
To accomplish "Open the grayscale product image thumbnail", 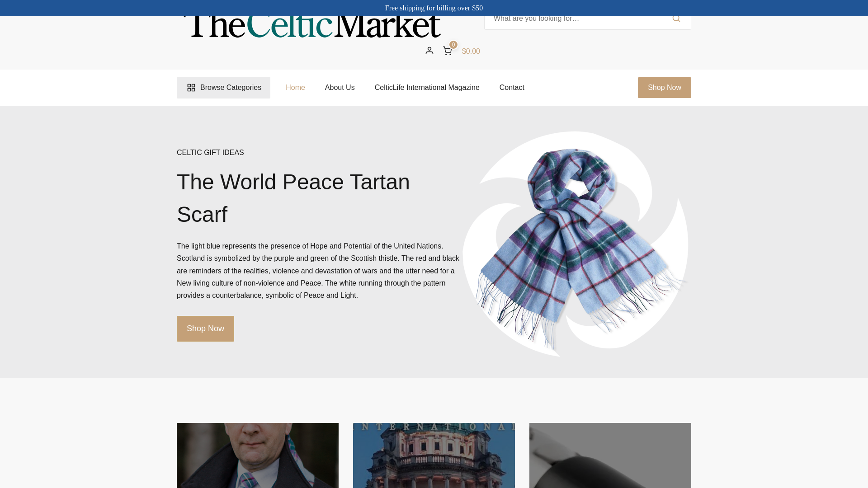I will coord(610,455).
